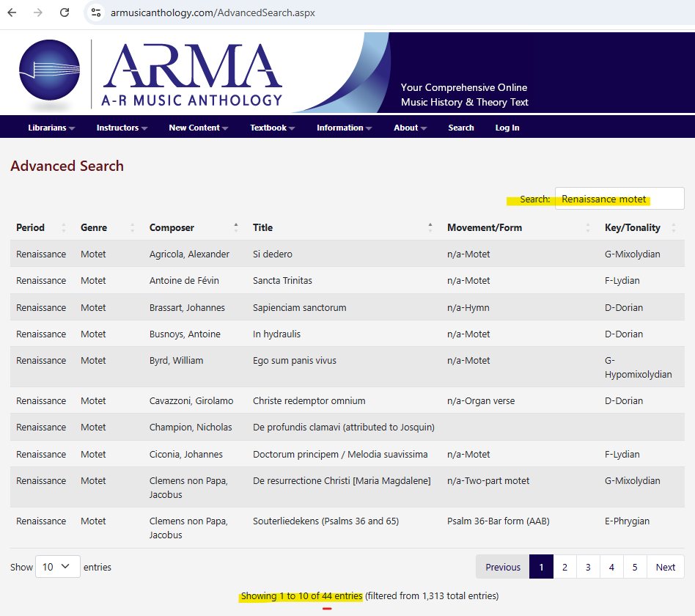Select page 1 in pagination

(x=541, y=567)
